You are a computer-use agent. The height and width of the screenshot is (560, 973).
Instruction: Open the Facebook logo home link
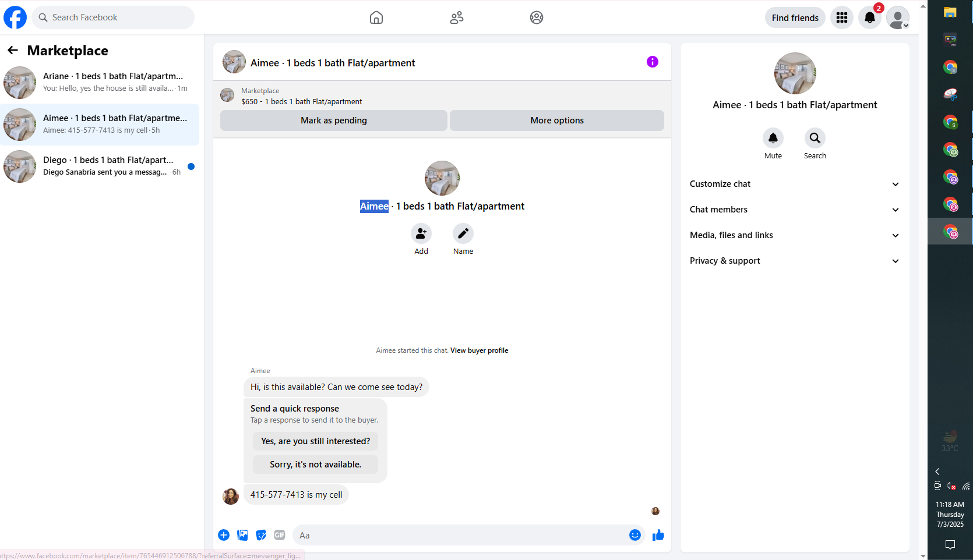pyautogui.click(x=15, y=17)
